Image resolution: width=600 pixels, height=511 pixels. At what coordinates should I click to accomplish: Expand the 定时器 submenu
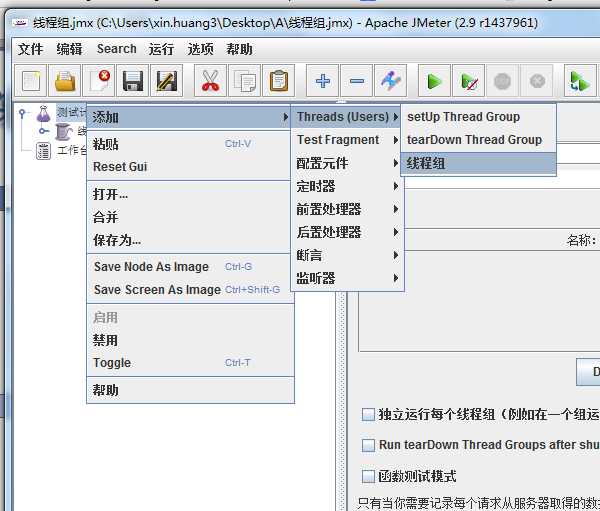click(x=347, y=186)
